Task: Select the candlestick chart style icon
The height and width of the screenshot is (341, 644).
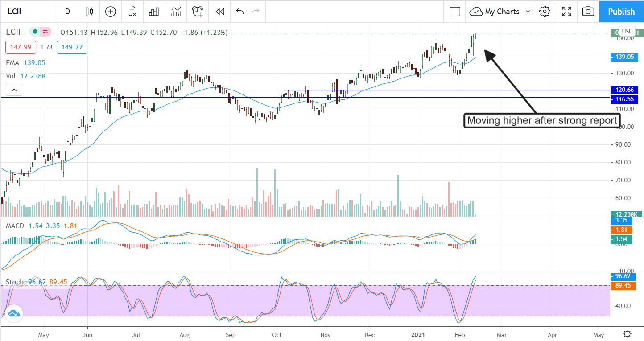Action: click(89, 12)
